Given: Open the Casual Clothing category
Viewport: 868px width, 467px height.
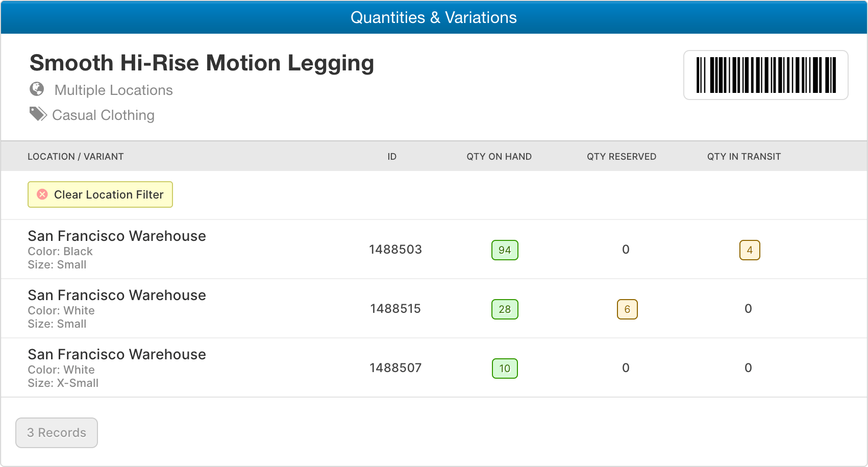Looking at the screenshot, I should click(x=103, y=115).
